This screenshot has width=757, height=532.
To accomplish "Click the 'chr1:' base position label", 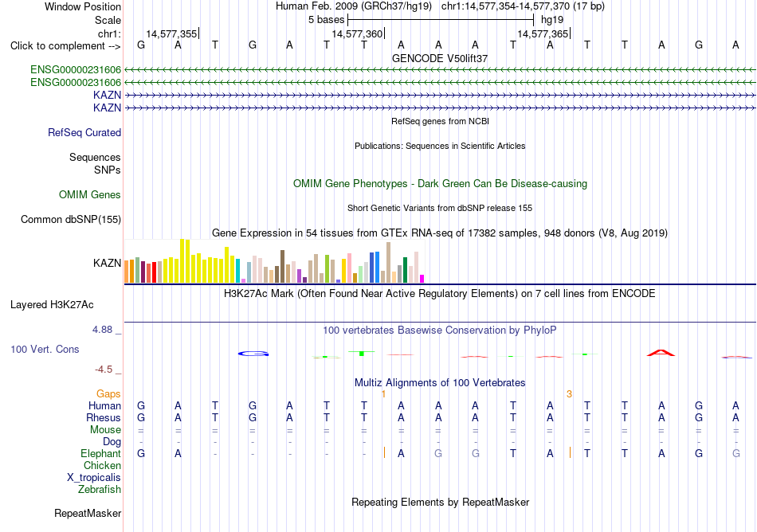I will [x=109, y=33].
